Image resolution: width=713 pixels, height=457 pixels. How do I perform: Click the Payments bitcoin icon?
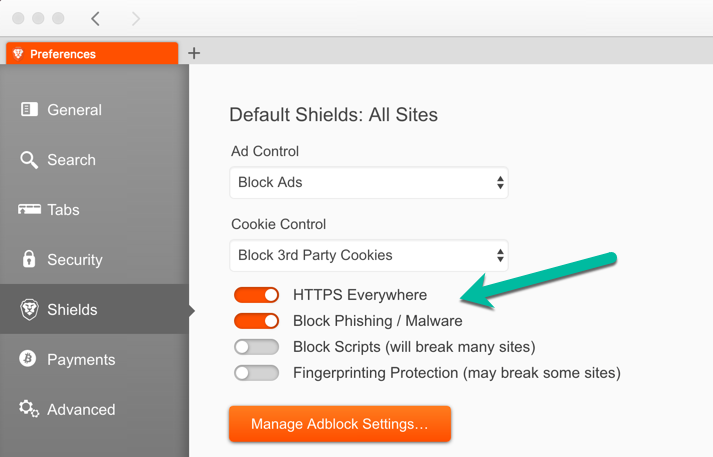[x=28, y=358]
